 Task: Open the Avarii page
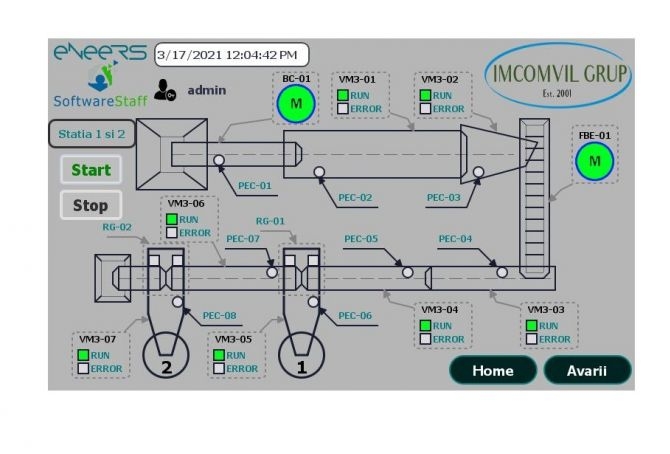tap(587, 370)
